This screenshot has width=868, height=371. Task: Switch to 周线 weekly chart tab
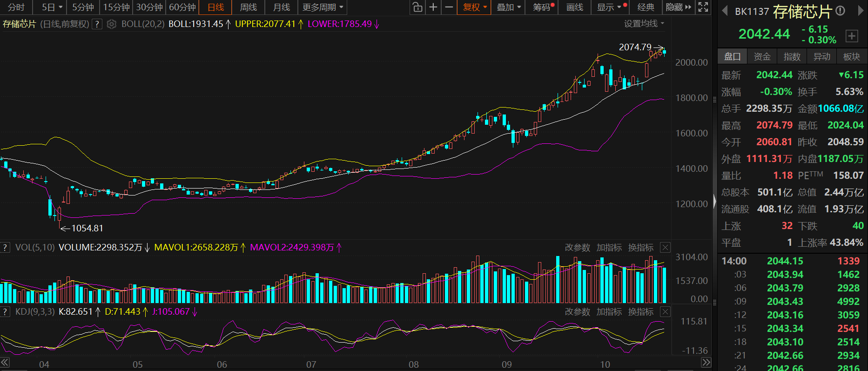point(248,7)
